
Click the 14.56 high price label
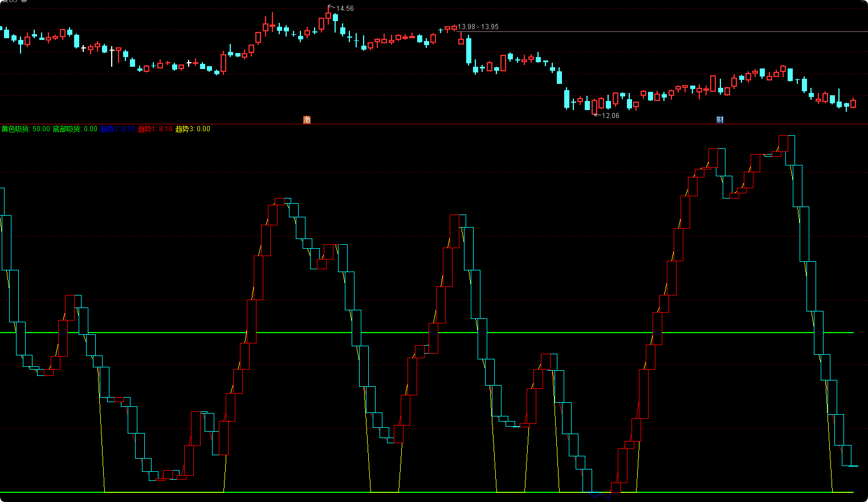(345, 9)
